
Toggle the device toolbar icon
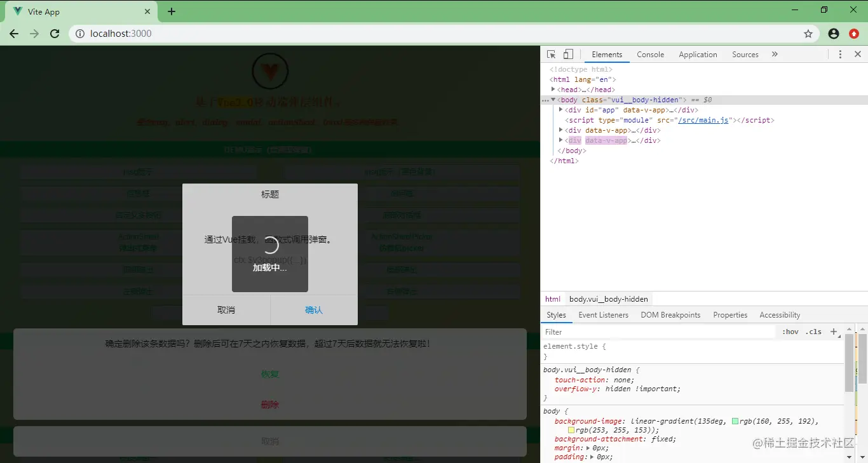point(568,55)
